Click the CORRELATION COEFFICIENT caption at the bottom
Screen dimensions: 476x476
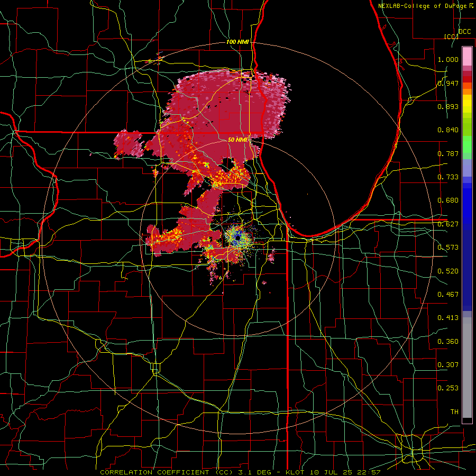pos(240,472)
